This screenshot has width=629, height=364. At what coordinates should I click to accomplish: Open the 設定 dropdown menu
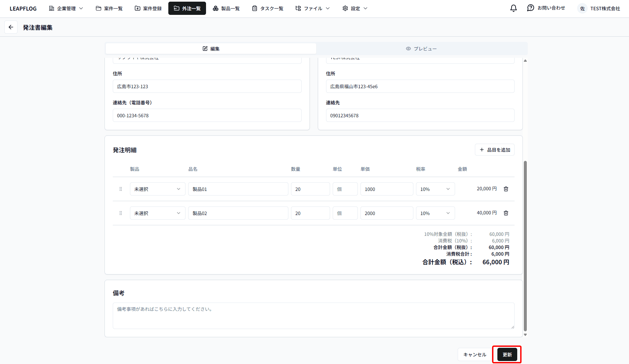point(355,9)
